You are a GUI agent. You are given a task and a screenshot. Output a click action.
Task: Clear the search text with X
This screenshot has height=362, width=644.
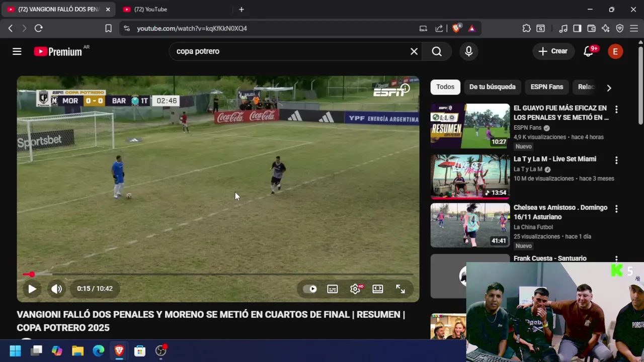(x=414, y=51)
